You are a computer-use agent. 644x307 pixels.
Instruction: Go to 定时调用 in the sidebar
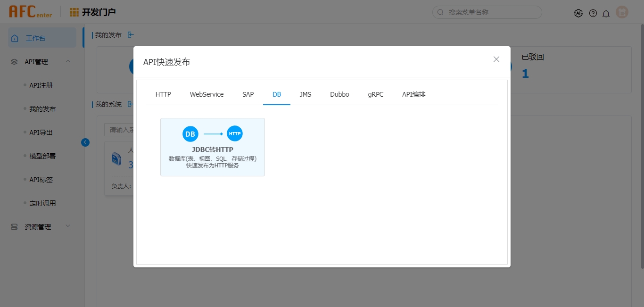(x=42, y=203)
